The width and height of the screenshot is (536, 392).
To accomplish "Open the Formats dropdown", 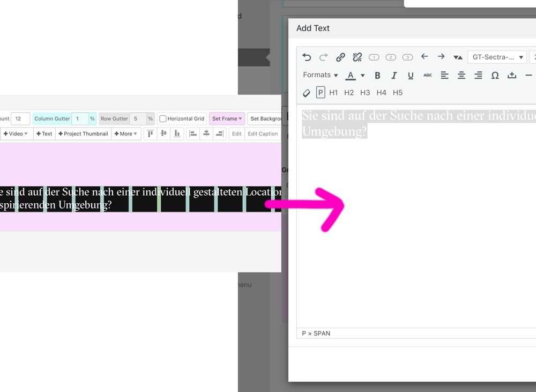I will point(320,75).
